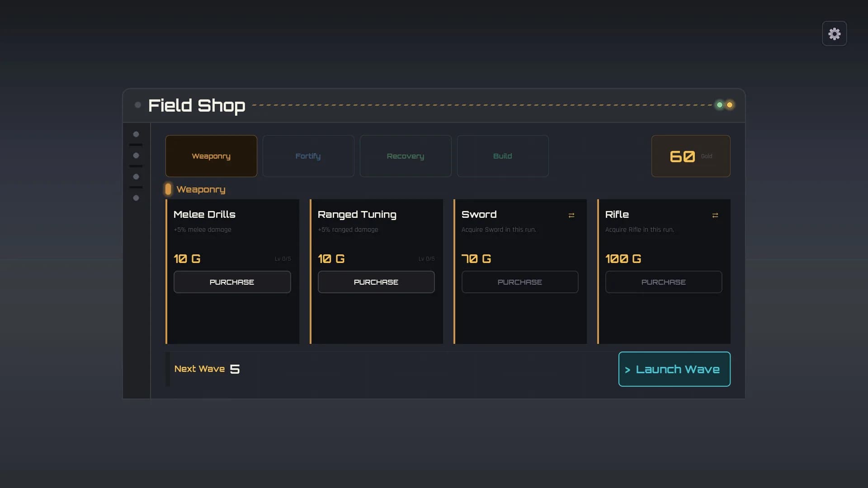Image resolution: width=868 pixels, height=488 pixels.
Task: Select the Weaponry tab
Action: (x=211, y=156)
